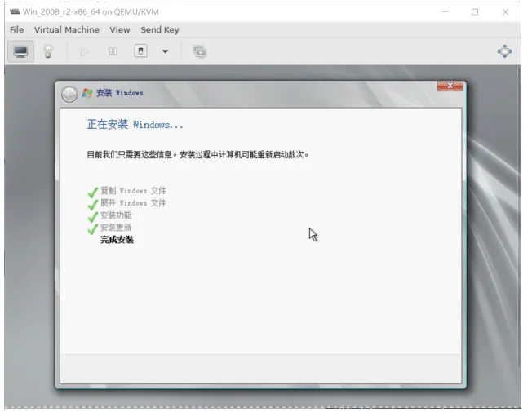Click the 复制 Windows 文件 step

point(133,191)
